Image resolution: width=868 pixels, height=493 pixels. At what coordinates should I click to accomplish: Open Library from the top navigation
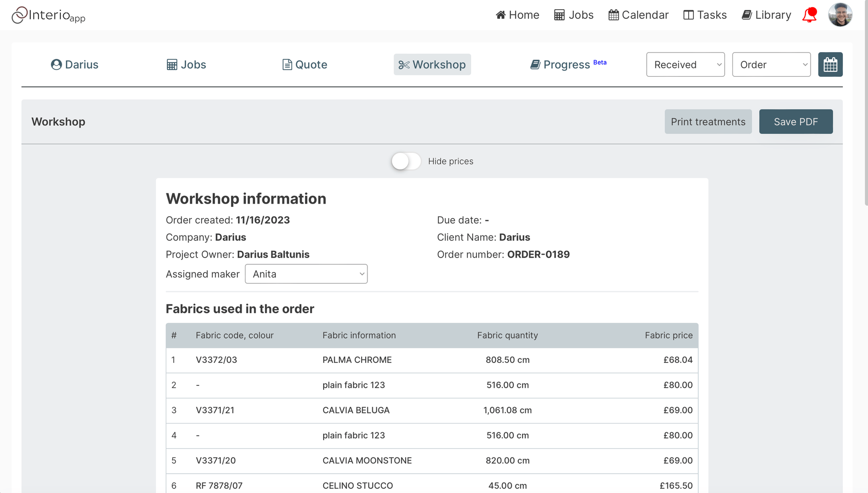click(766, 15)
